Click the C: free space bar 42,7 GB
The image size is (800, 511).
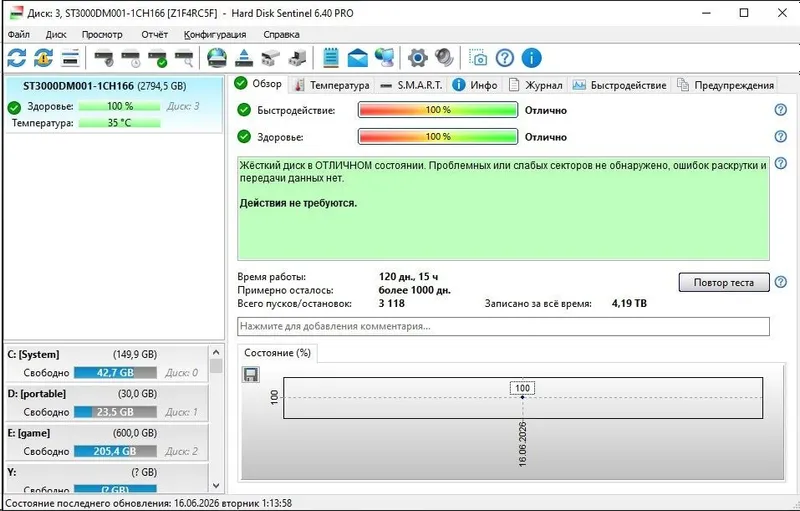tap(115, 373)
